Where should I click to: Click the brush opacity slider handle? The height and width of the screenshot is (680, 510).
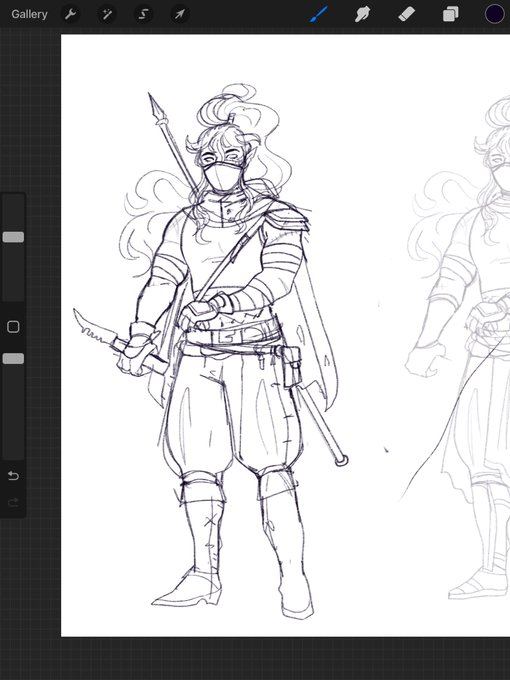[x=13, y=358]
